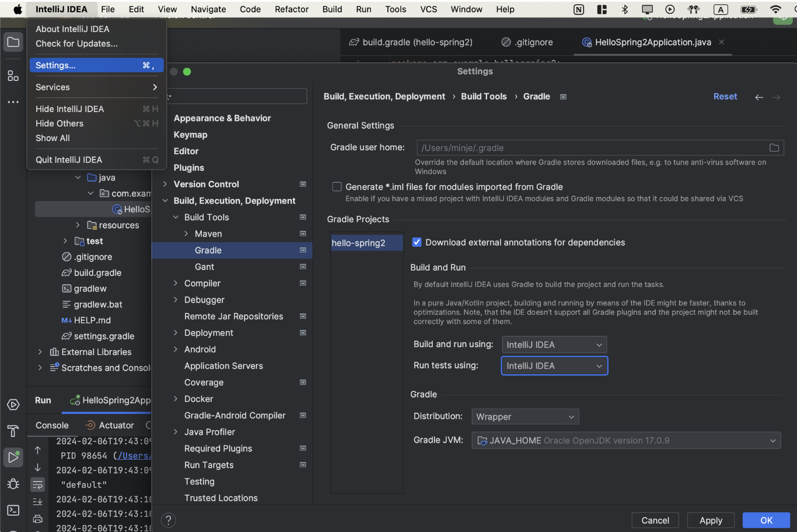Click the Reset link in Settings

tap(725, 97)
